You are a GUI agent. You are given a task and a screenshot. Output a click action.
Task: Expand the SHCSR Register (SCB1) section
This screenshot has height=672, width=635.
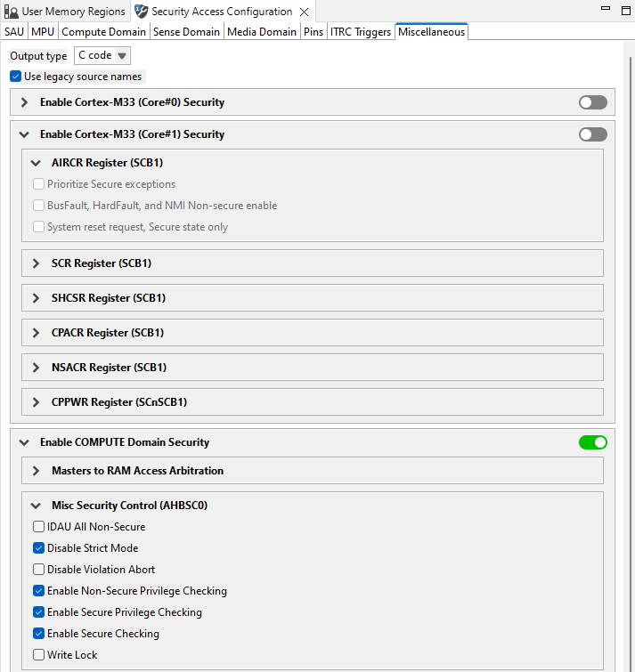pyautogui.click(x=36, y=298)
